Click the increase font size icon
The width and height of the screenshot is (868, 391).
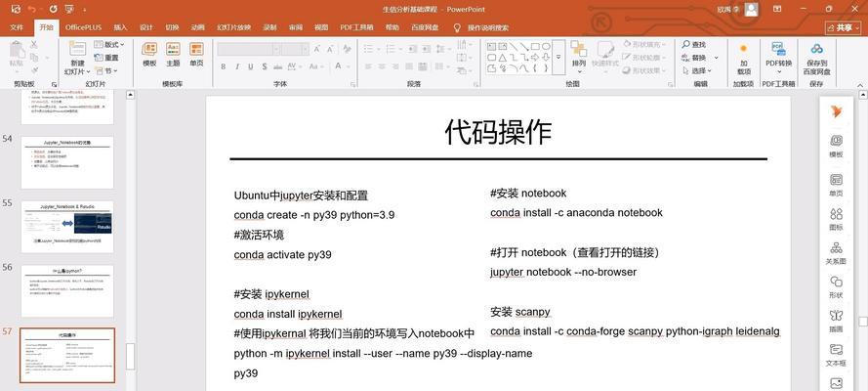point(317,49)
